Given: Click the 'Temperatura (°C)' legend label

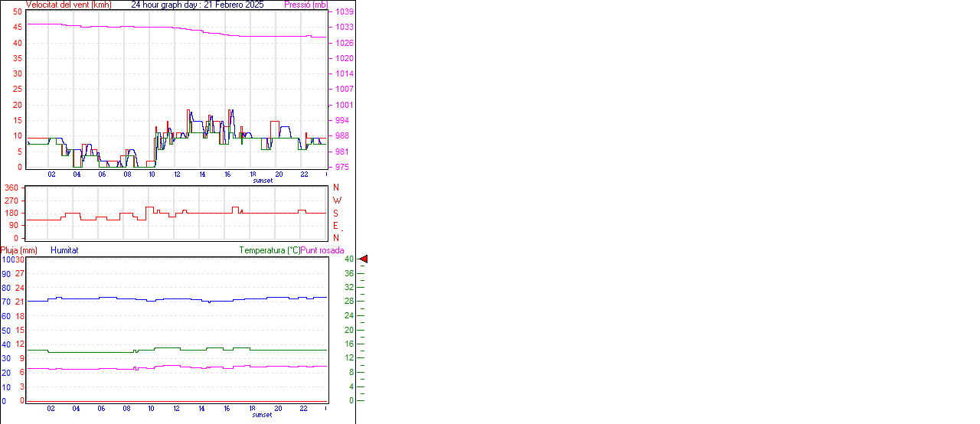Looking at the screenshot, I should (269, 250).
